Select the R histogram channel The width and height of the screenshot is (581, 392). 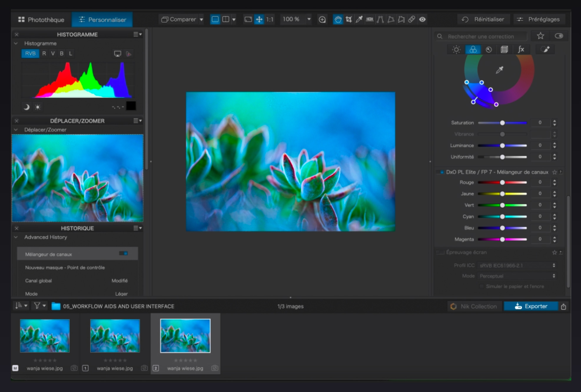click(x=44, y=54)
